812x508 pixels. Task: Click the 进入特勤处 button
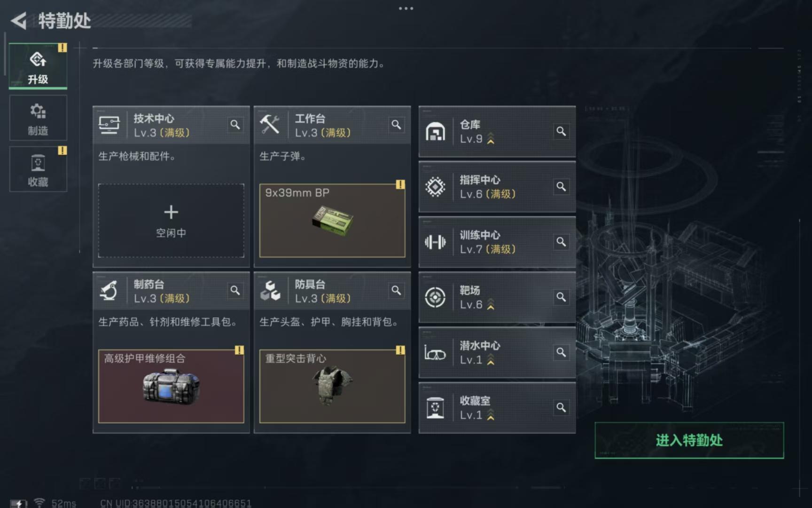[689, 440]
